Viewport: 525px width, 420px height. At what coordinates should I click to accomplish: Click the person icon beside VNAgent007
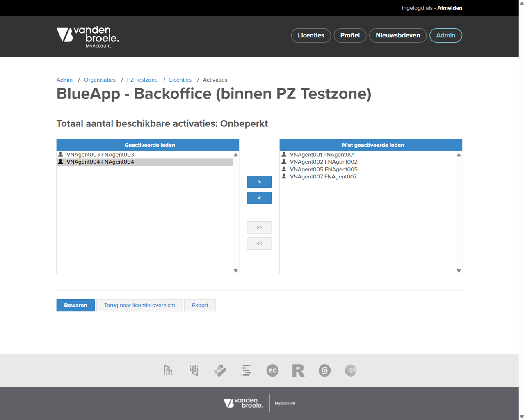284,176
